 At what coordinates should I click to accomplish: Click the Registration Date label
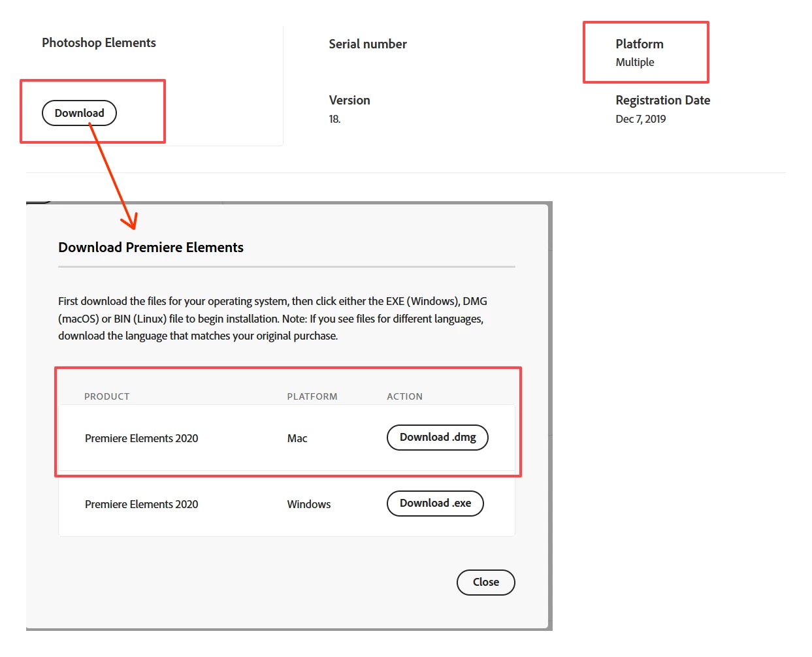663,101
